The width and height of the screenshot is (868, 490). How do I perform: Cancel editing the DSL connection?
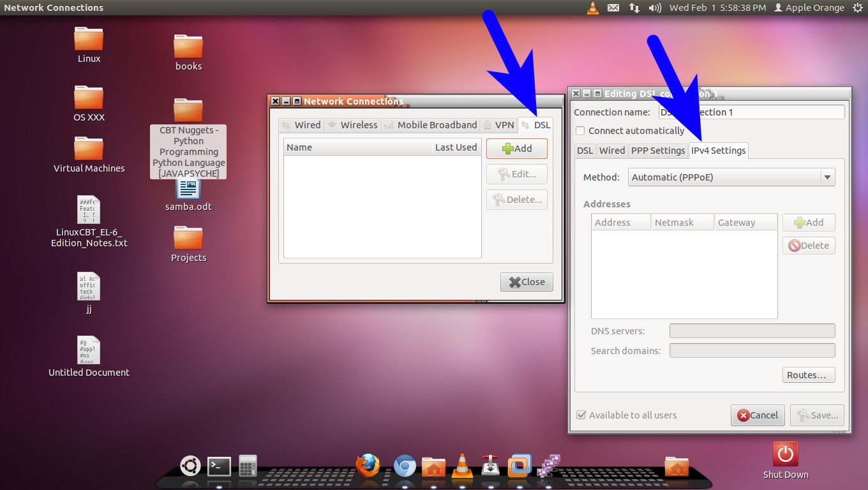click(x=758, y=415)
